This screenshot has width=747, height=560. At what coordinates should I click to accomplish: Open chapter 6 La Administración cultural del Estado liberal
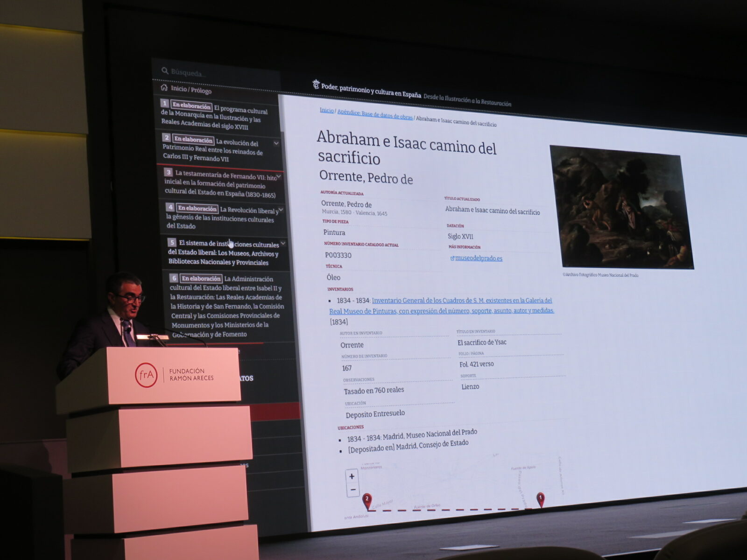[x=227, y=306]
